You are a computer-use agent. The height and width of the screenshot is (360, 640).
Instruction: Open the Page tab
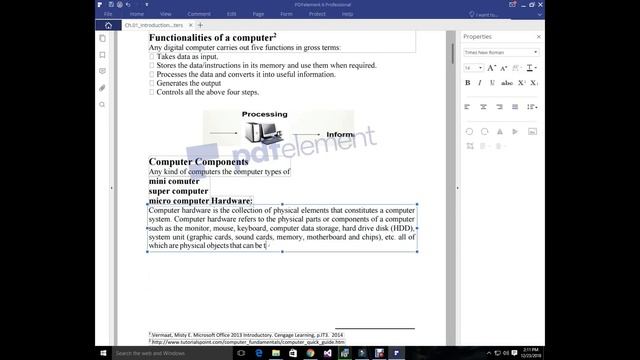(x=258, y=14)
